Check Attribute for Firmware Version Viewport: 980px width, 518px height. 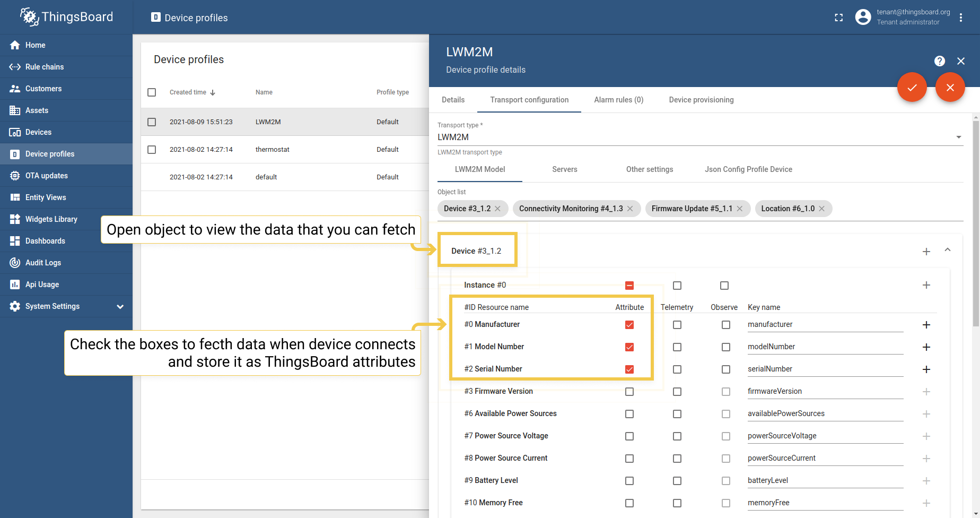(629, 391)
